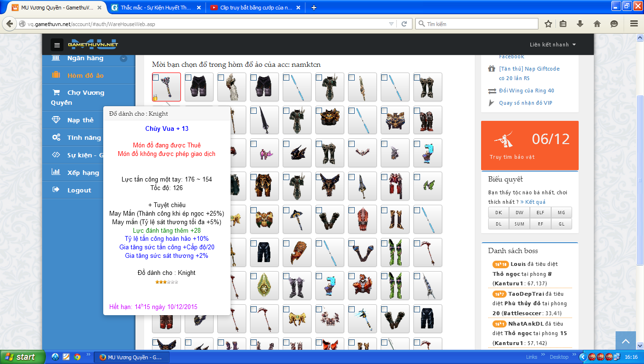Image resolution: width=644 pixels, height=364 pixels.
Task: Vote for the ELF class button
Action: coord(540,212)
